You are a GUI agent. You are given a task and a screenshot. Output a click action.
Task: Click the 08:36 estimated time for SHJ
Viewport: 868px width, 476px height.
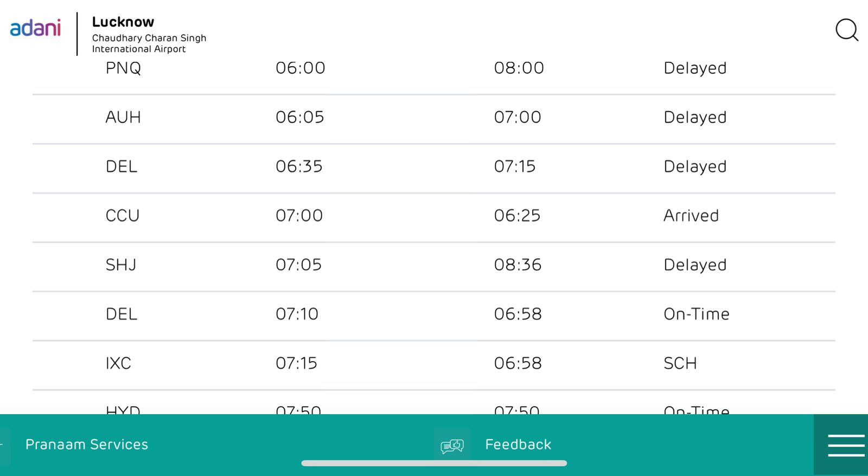pos(518,265)
